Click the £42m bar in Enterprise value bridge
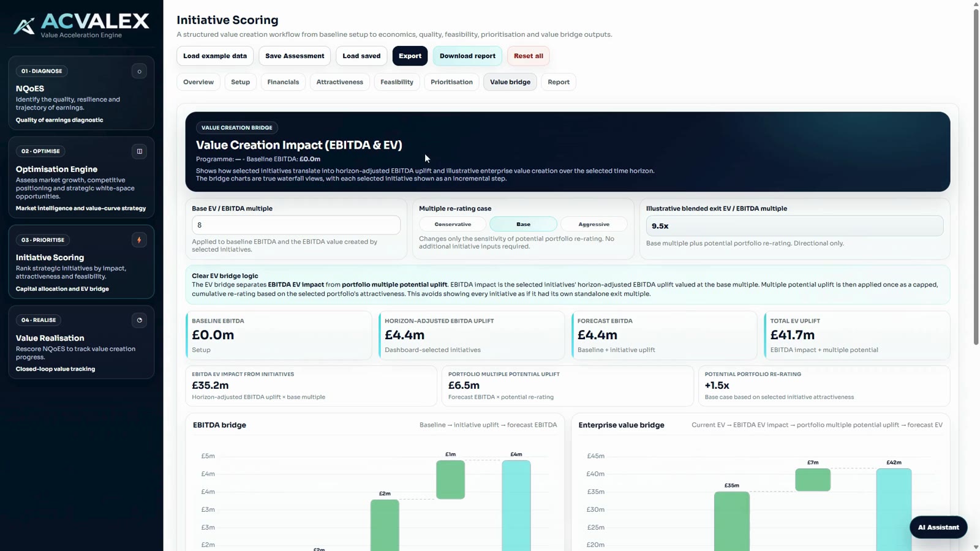This screenshot has height=551, width=980. [x=894, y=509]
